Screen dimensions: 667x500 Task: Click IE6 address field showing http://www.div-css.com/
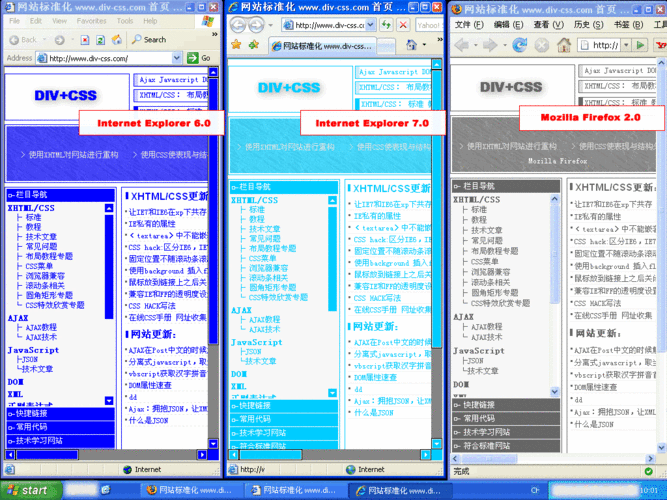pyautogui.click(x=110, y=58)
